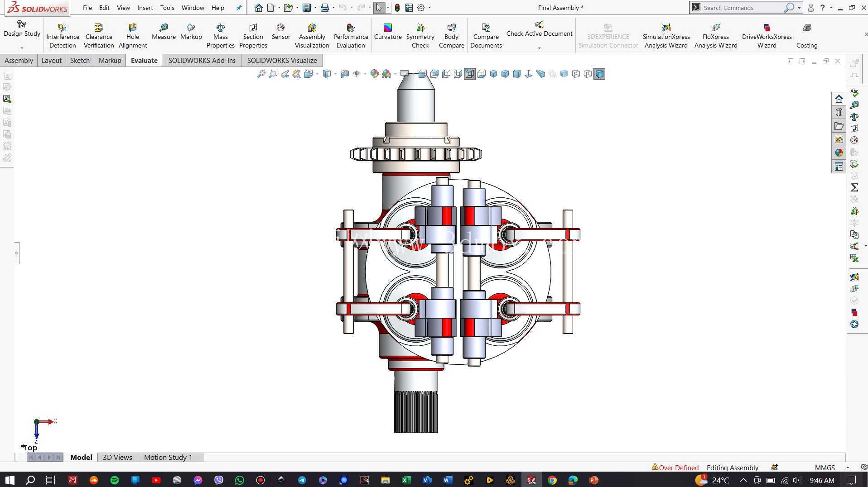The width and height of the screenshot is (868, 487).
Task: Switch to the SOLIDWORKS Add-Ins tab
Action: click(202, 60)
